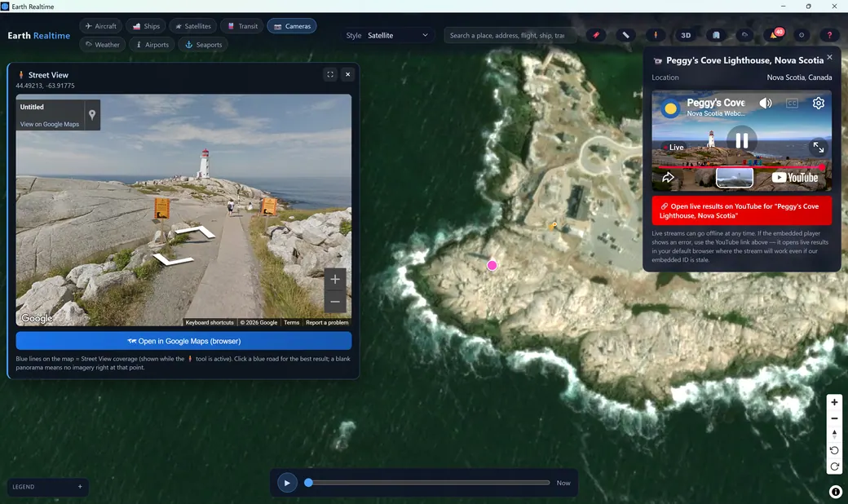Toggle the Airports layer chip
The image size is (848, 504).
tap(152, 44)
